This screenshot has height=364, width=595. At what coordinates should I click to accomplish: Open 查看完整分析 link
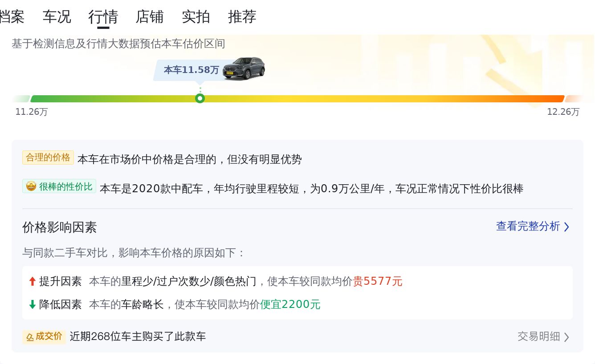tap(528, 226)
